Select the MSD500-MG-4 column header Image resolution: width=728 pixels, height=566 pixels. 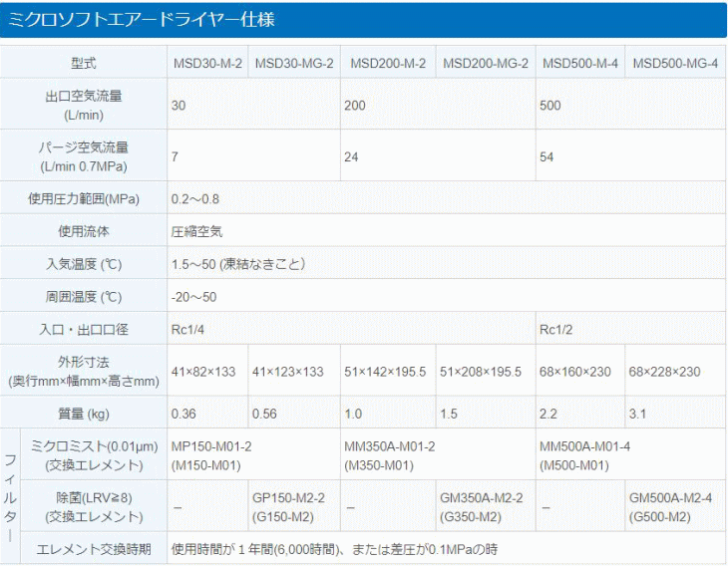tap(675, 64)
